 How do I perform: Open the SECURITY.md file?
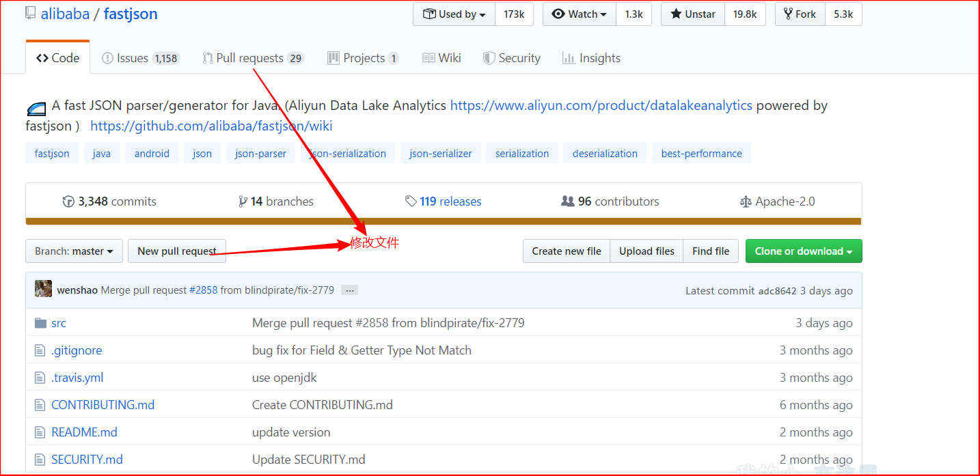click(x=87, y=460)
